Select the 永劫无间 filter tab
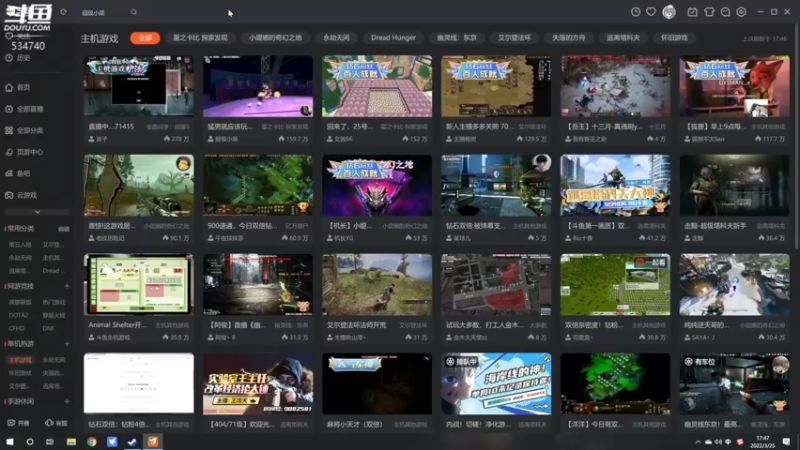This screenshot has height=450, width=800. [336, 38]
